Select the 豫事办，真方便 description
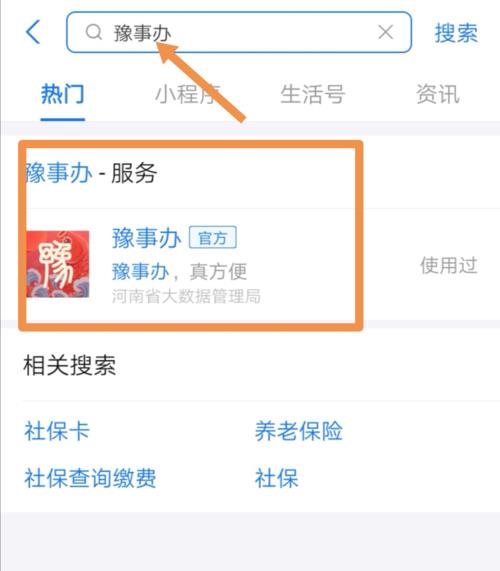Screen dimensions: 500x571 pyautogui.click(x=180, y=272)
